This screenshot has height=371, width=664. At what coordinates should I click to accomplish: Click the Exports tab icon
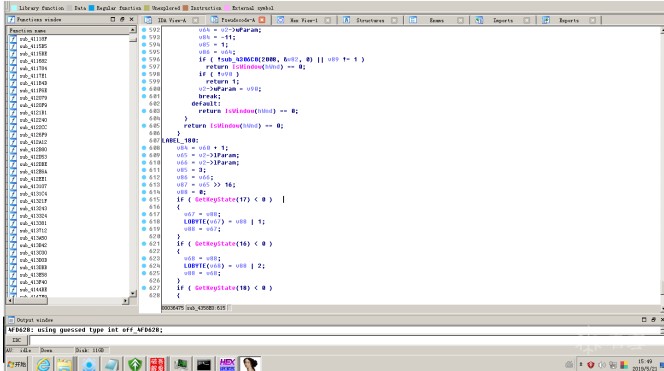(x=546, y=20)
